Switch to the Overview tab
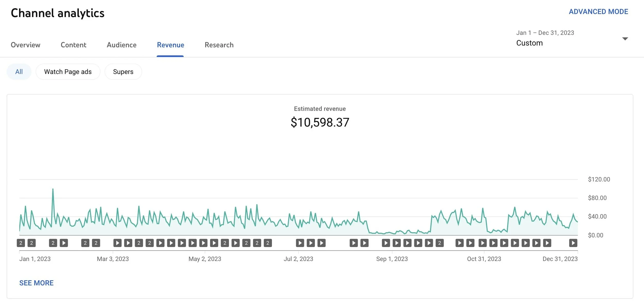The width and height of the screenshot is (644, 307). coord(26,45)
